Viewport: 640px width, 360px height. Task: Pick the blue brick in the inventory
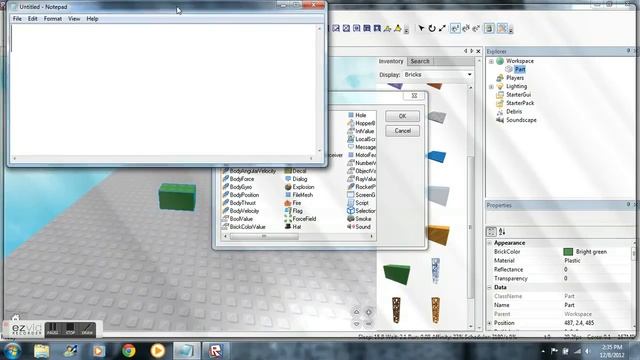pos(437,156)
